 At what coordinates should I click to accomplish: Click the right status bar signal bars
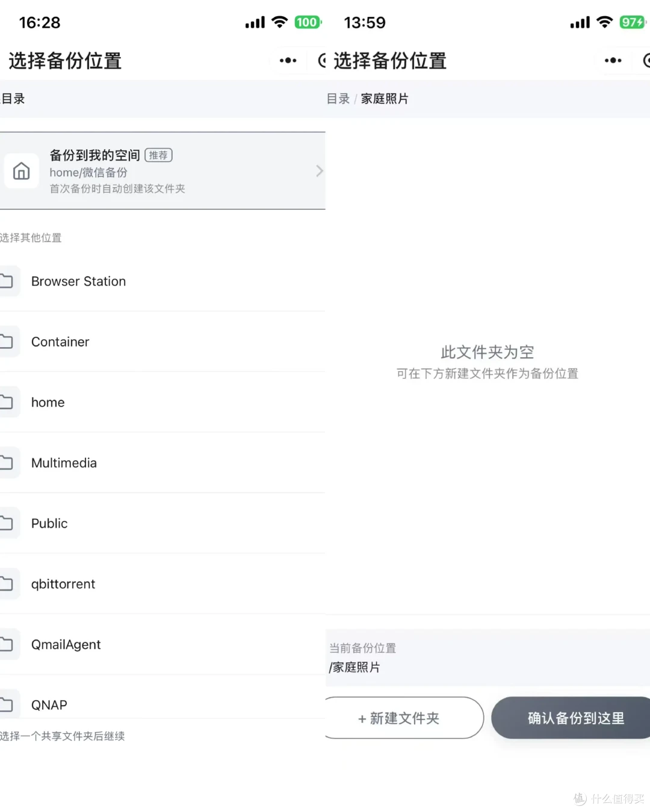[580, 23]
